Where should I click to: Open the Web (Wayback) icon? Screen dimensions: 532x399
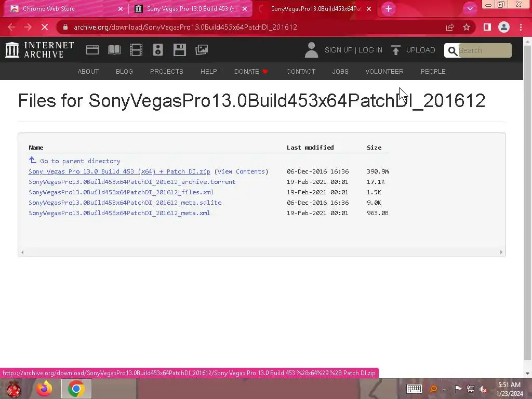click(x=92, y=50)
